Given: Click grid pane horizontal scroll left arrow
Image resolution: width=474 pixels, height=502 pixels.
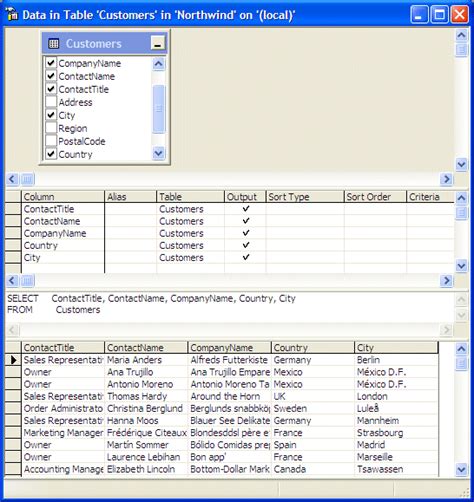Looking at the screenshot, I should (x=12, y=280).
